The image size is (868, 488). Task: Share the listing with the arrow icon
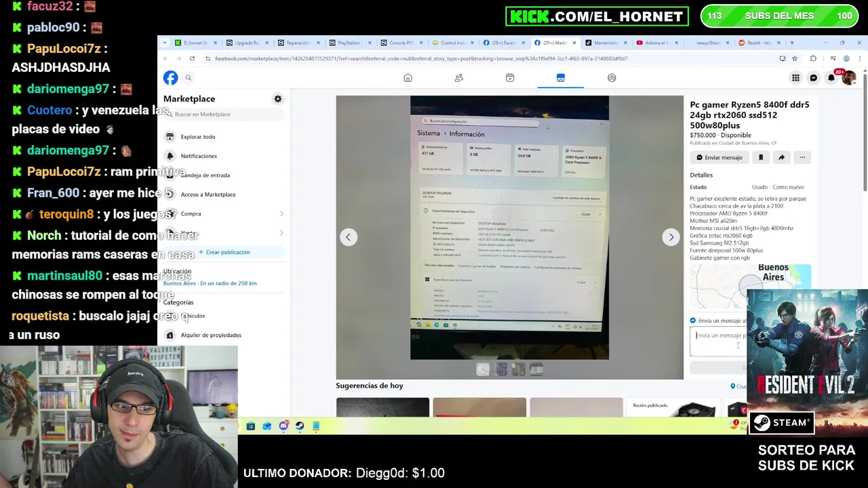781,157
